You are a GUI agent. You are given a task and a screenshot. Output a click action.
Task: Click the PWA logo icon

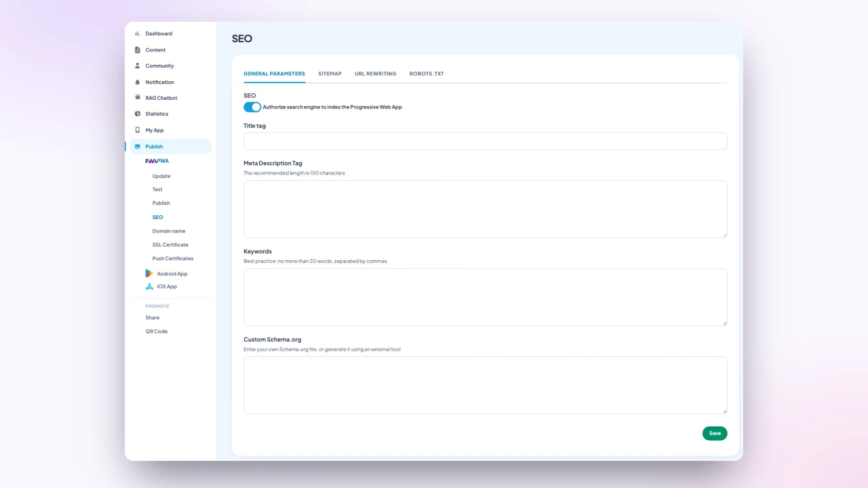(151, 161)
